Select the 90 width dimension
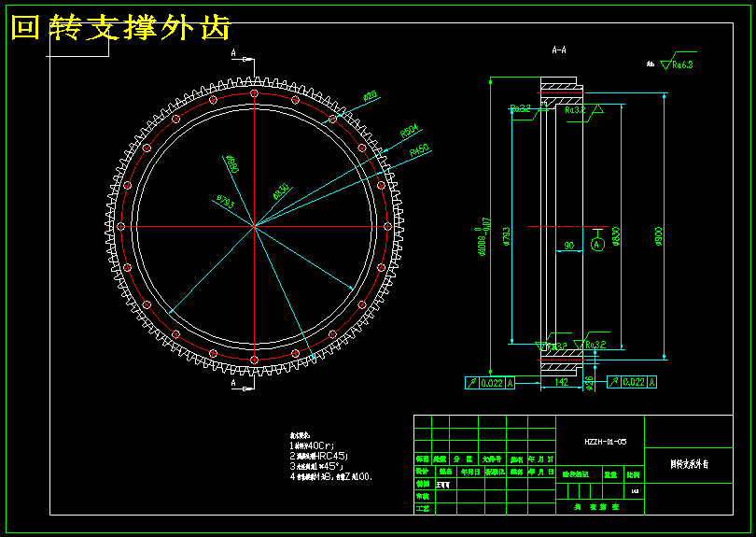 click(569, 245)
